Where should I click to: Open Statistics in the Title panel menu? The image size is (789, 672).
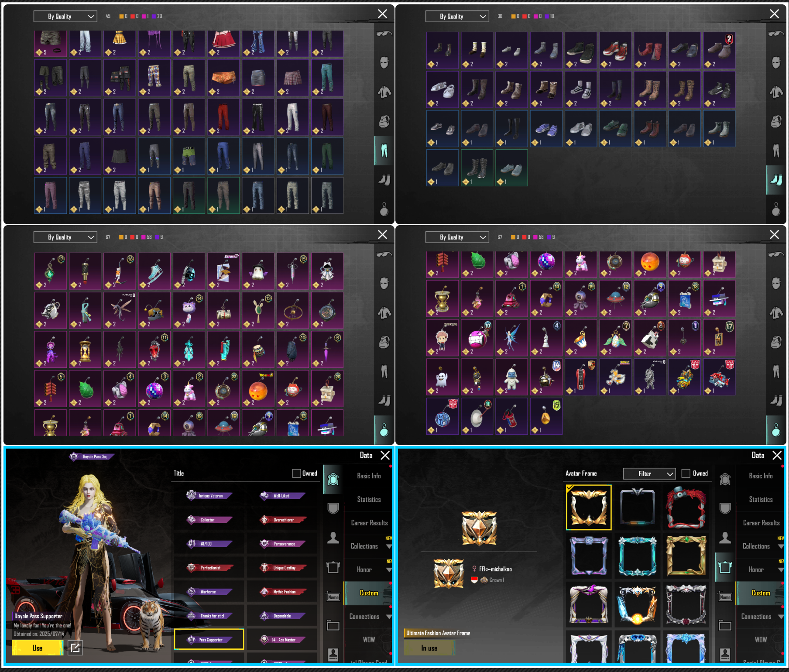(369, 500)
